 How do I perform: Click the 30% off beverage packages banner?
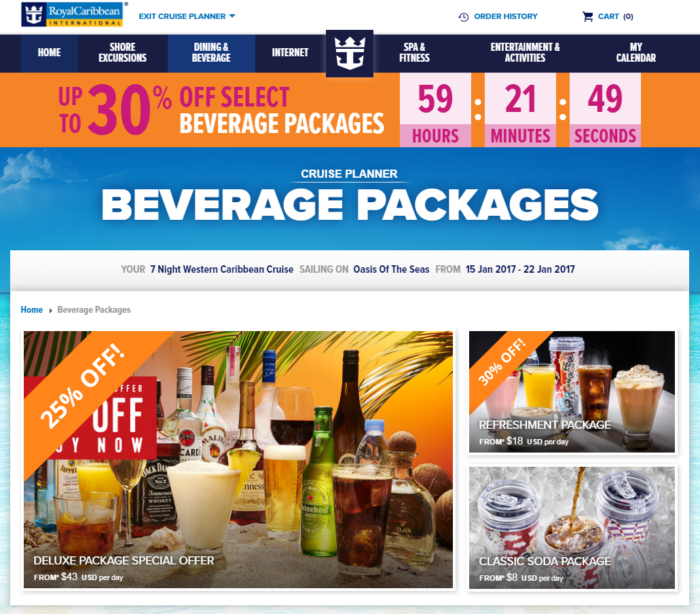[350, 110]
